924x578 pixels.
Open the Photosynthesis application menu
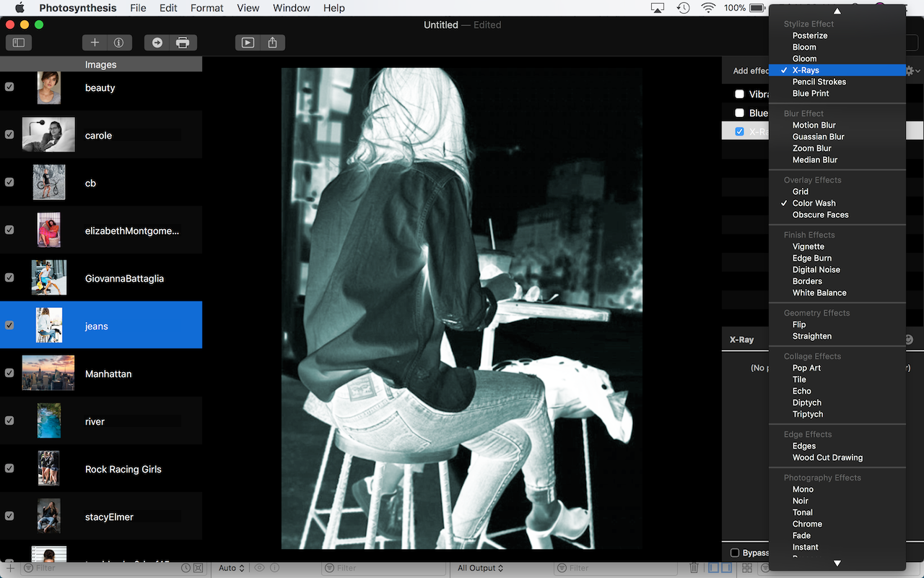click(x=78, y=8)
